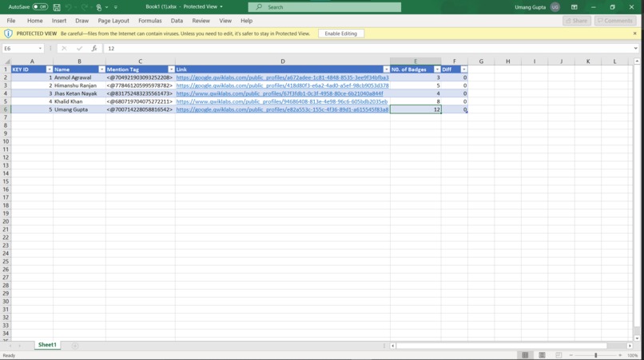Click the Enter checkmark formula icon
644x360 pixels.
(79, 49)
